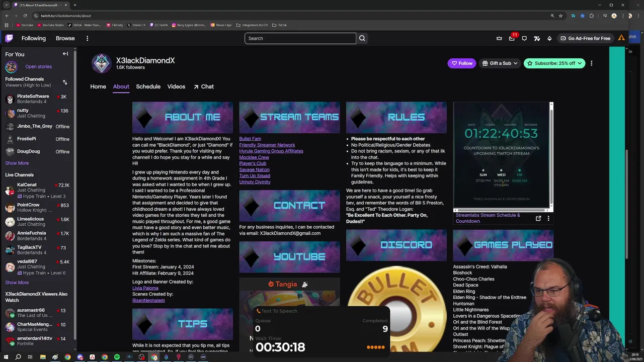This screenshot has height=362, width=644.
Task: Follow X3lackDiamondX channel
Action: point(461,63)
